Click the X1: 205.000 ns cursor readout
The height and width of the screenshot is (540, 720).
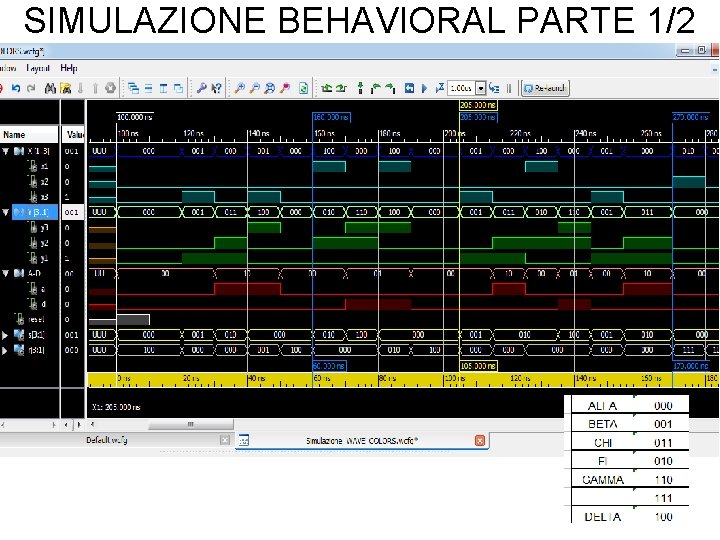[116, 407]
